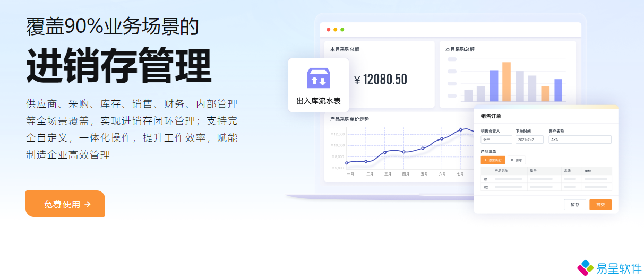Click the 产品采购单价走势 chart title
Screen dimensions: 644x279
coord(349,119)
